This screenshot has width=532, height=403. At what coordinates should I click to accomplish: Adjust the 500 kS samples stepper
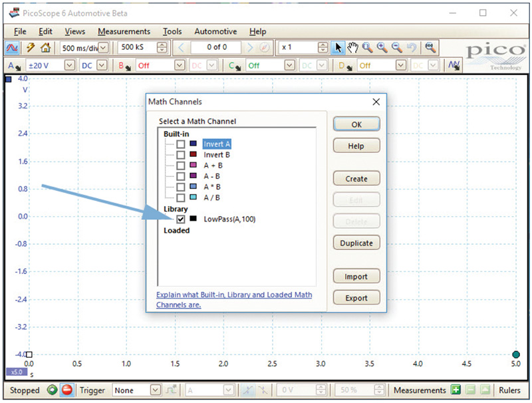click(x=162, y=47)
